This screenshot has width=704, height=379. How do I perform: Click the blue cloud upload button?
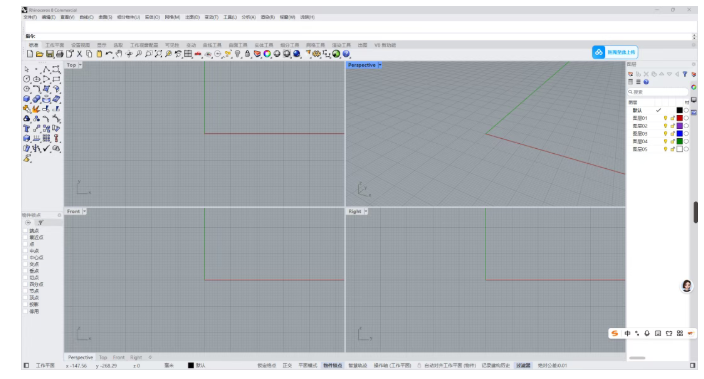pos(615,52)
